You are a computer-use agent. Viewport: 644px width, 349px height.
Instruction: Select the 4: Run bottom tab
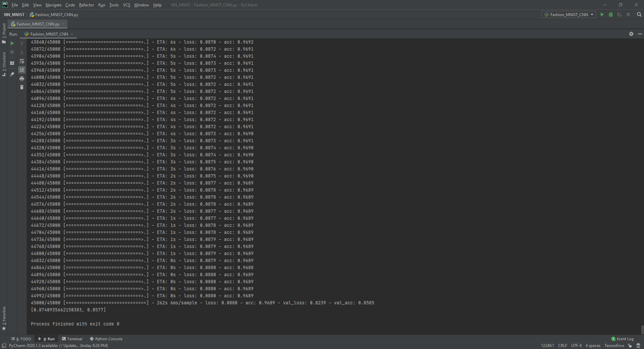click(x=47, y=339)
